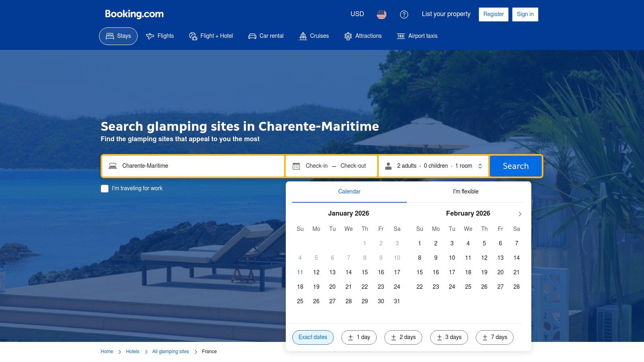
Task: Go to the Cruises section
Action: point(314,36)
